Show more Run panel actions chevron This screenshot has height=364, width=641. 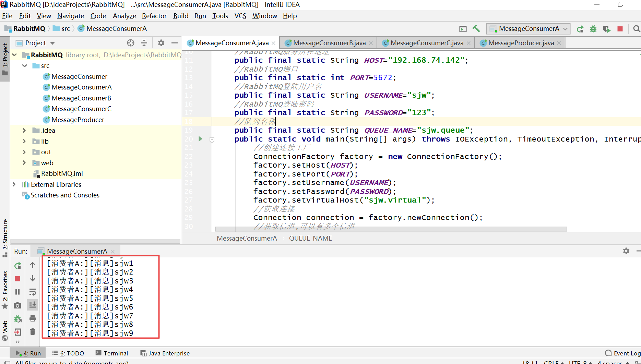coord(18,342)
